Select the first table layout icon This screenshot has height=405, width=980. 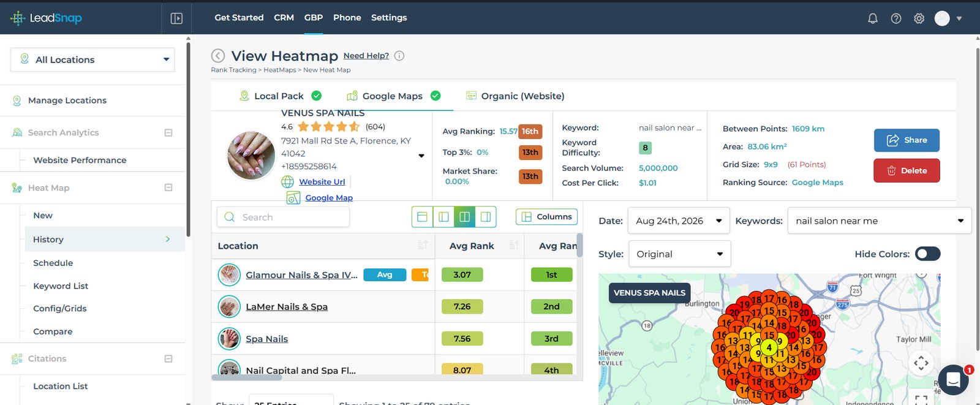click(x=422, y=217)
